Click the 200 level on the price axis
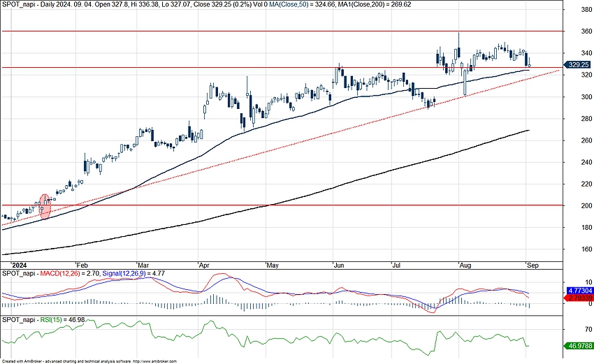 [576, 205]
